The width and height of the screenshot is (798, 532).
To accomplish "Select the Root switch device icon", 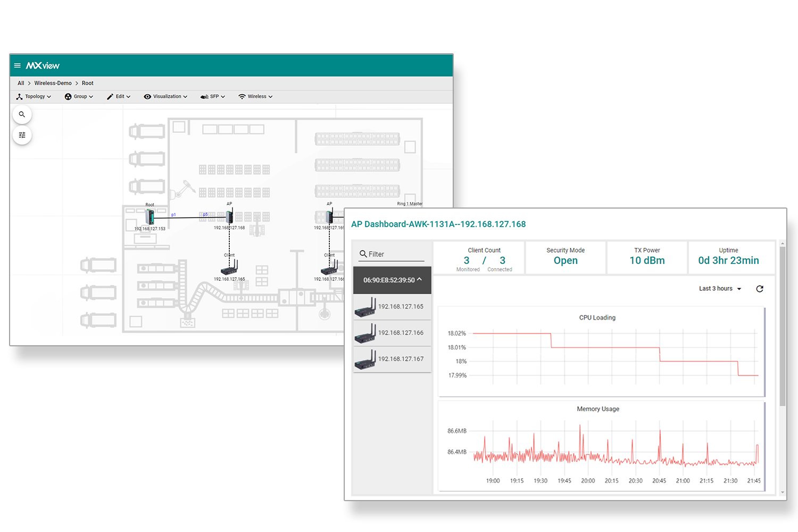I will 150,217.
